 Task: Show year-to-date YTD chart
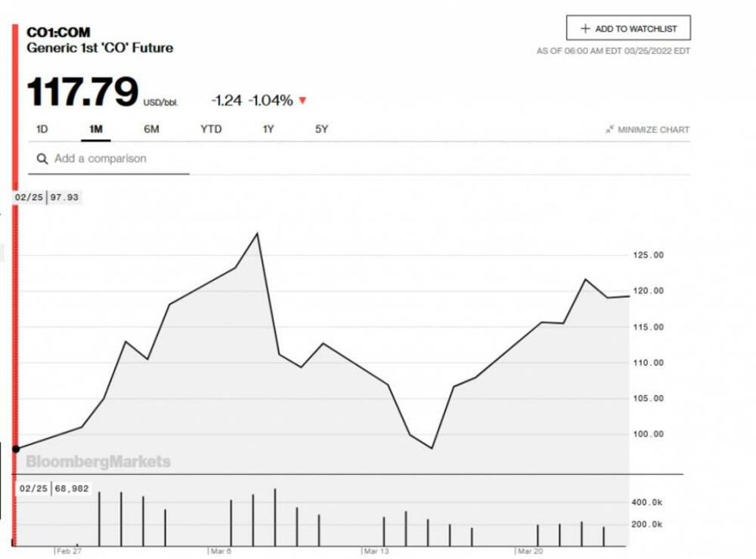tap(211, 129)
